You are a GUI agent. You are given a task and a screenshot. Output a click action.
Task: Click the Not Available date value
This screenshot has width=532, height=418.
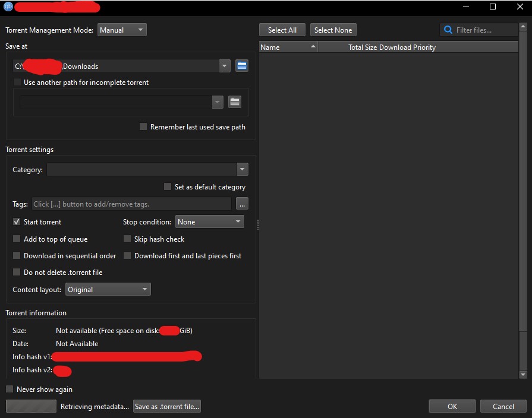tap(77, 343)
